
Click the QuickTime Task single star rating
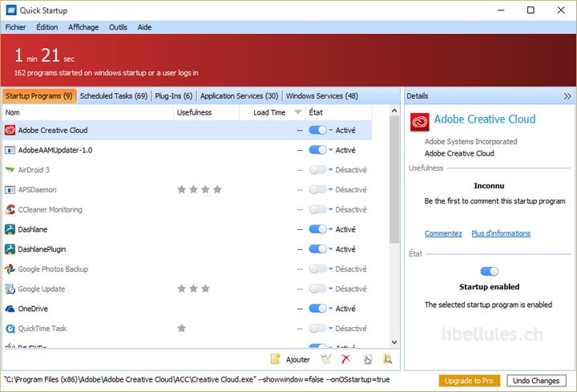[x=181, y=328]
